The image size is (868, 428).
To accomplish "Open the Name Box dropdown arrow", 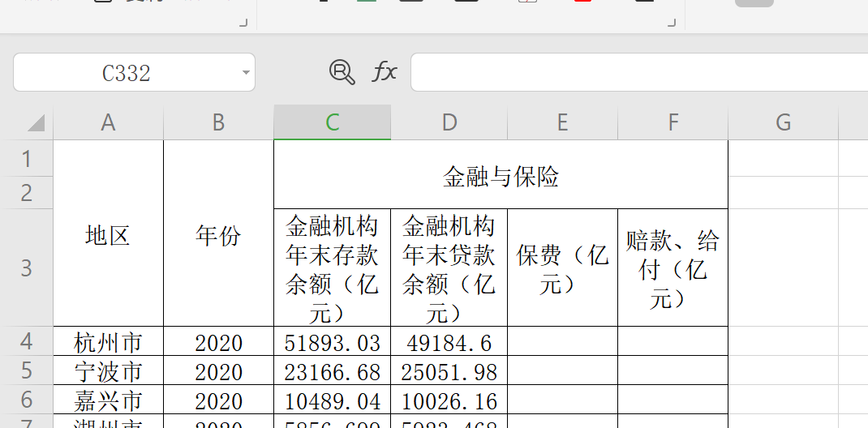I will pyautogui.click(x=245, y=72).
